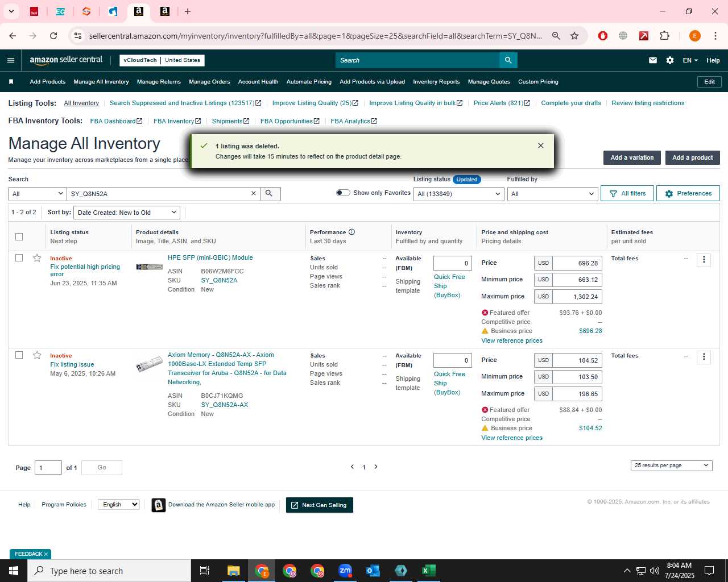Open the 25 results per page dropdown

[x=672, y=465]
